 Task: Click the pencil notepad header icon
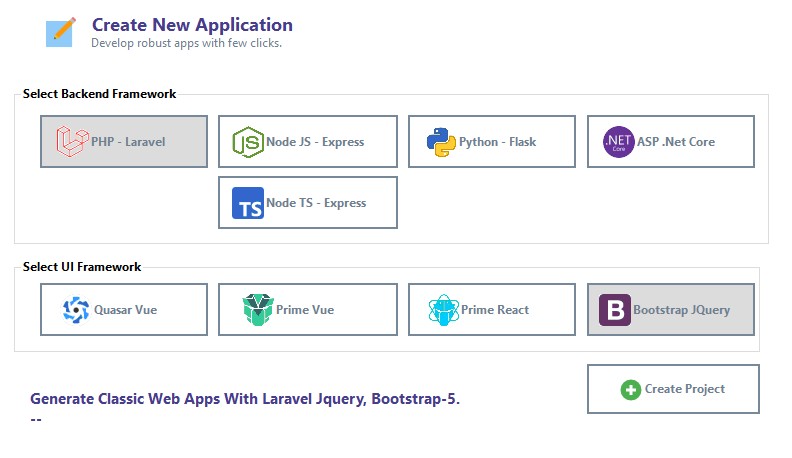(x=61, y=32)
